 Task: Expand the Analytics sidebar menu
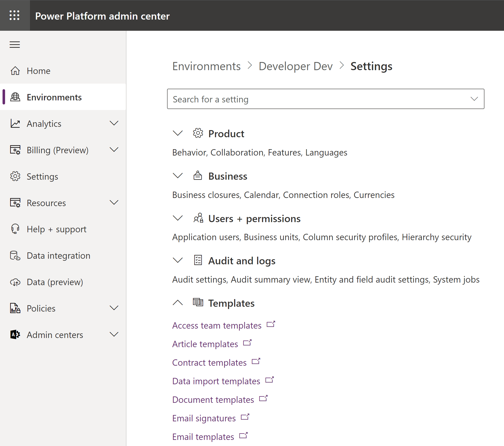(x=114, y=123)
